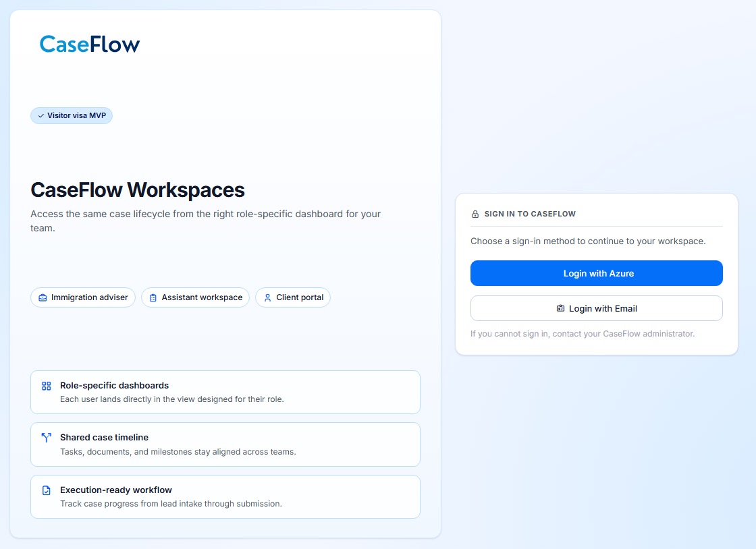The height and width of the screenshot is (549, 756).
Task: Click the clipboard icon beside Assistant workspace
Action: (x=153, y=297)
